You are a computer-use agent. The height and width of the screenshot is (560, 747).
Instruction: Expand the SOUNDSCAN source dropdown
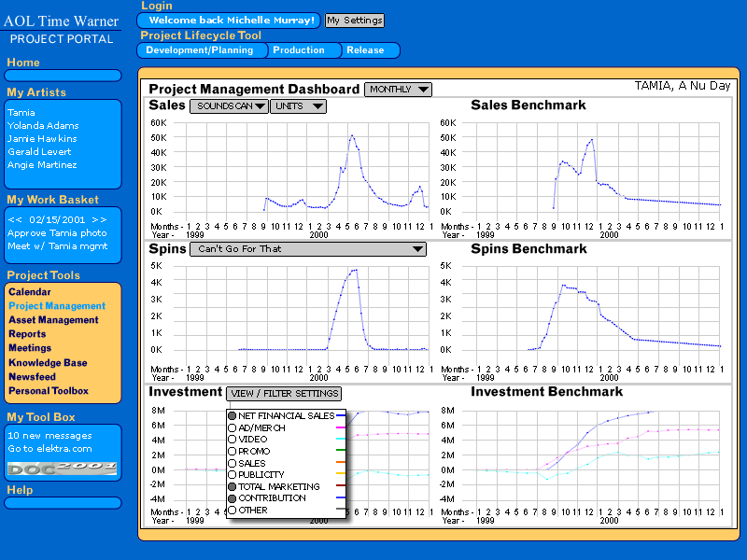pyautogui.click(x=229, y=106)
